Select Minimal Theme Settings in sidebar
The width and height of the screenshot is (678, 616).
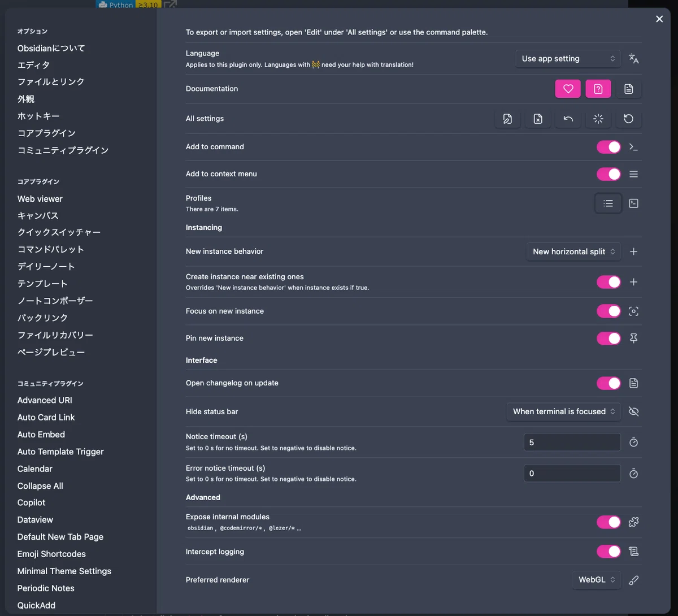(x=64, y=571)
